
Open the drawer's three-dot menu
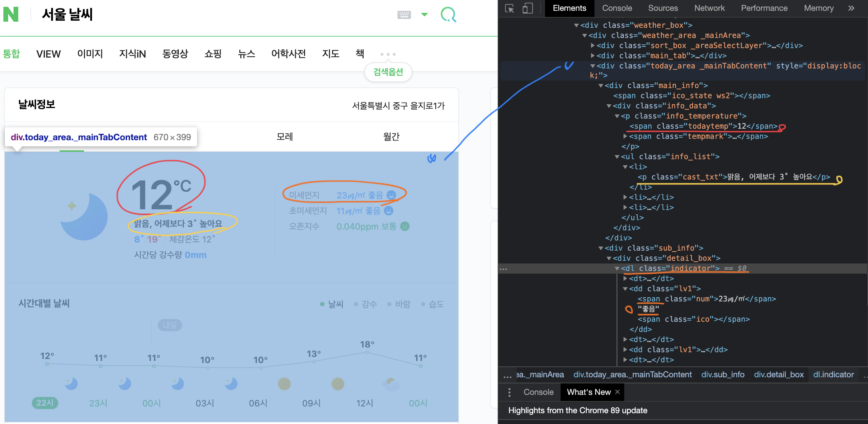(509, 392)
